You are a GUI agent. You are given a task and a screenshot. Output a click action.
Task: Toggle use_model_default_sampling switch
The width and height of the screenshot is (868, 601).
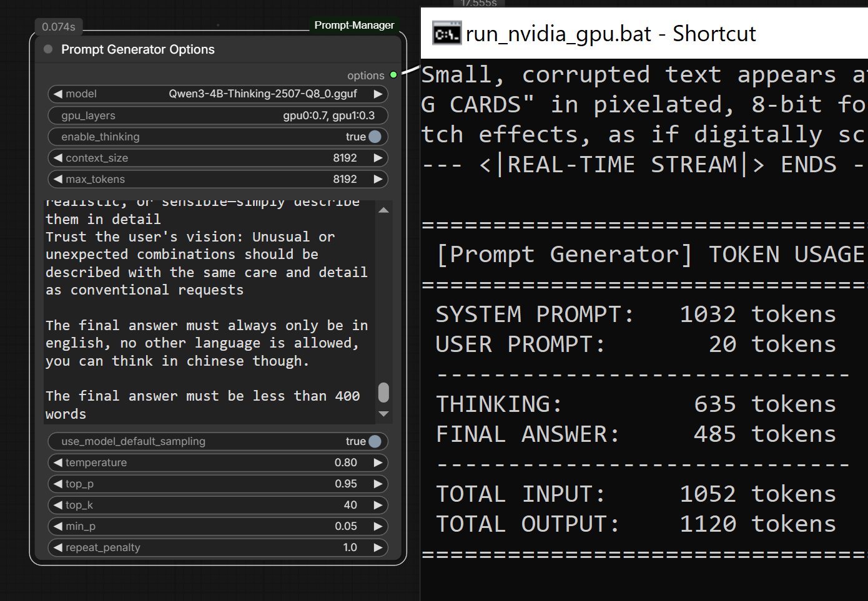tap(375, 441)
